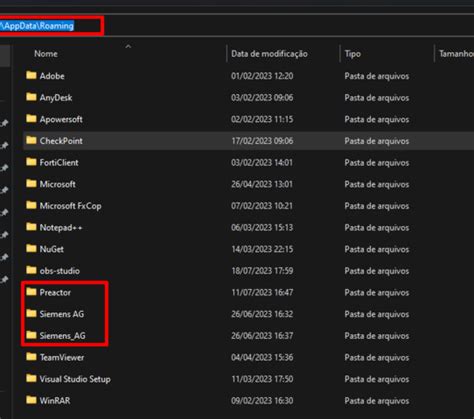The image size is (474, 419).
Task: Click the Microsoft FxCop folder name
Action: [x=71, y=206]
